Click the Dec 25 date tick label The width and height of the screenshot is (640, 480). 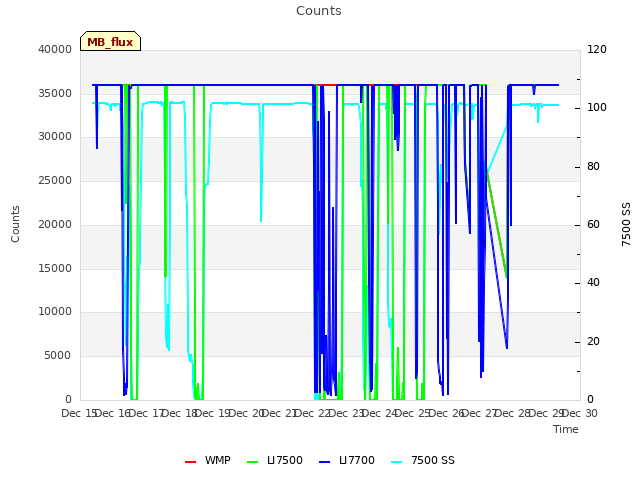pyautogui.click(x=413, y=413)
